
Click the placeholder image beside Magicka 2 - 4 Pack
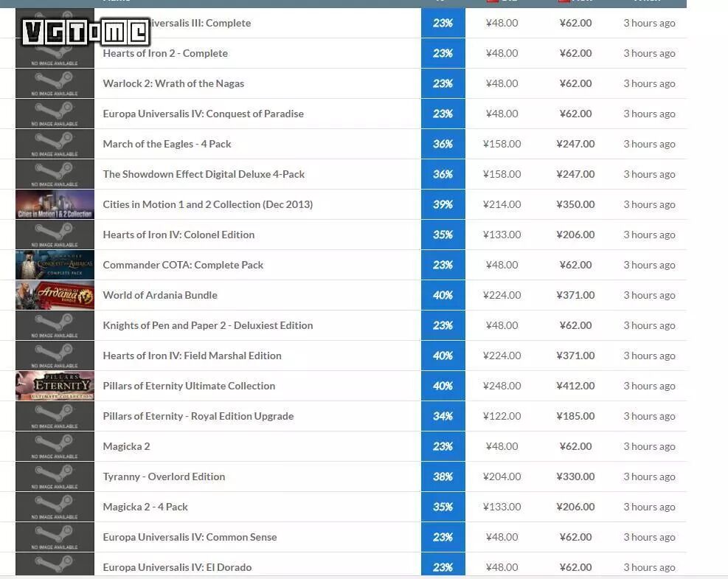(x=55, y=507)
